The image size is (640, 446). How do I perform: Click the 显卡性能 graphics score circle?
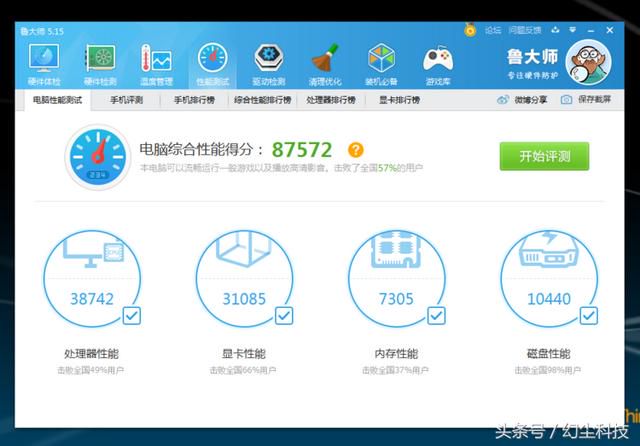[x=244, y=279]
